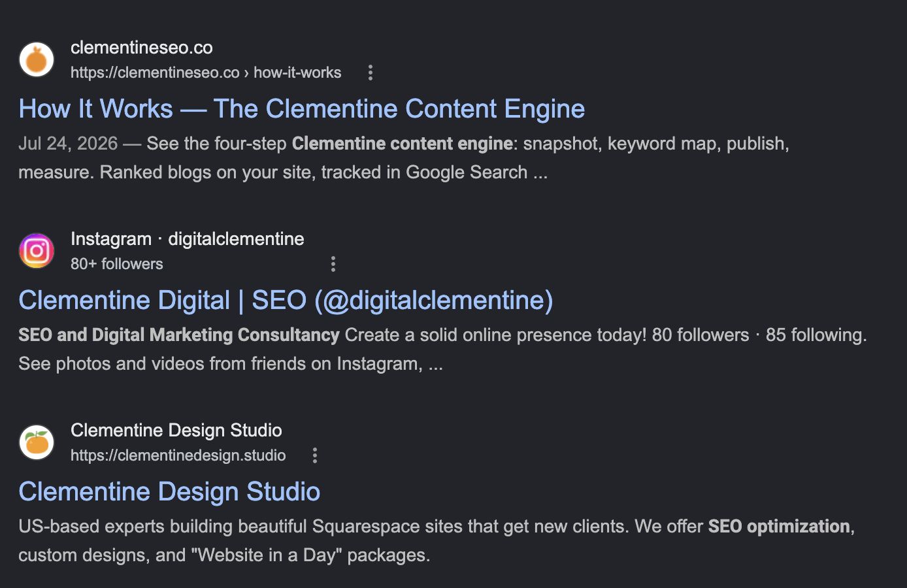Open the How It Works result title
The image size is (907, 588).
[x=302, y=108]
